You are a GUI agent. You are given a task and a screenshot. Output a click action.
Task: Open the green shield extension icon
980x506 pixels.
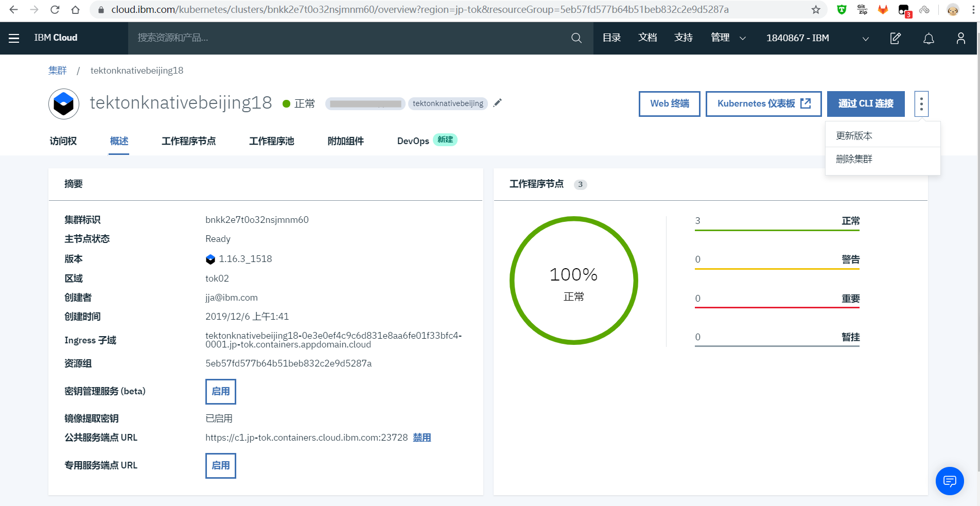click(x=842, y=10)
